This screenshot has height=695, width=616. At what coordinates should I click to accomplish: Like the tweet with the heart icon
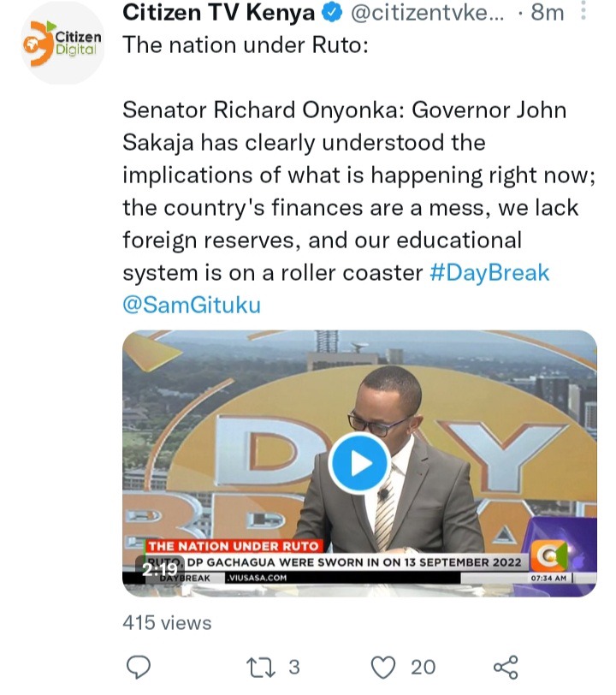coord(383,668)
